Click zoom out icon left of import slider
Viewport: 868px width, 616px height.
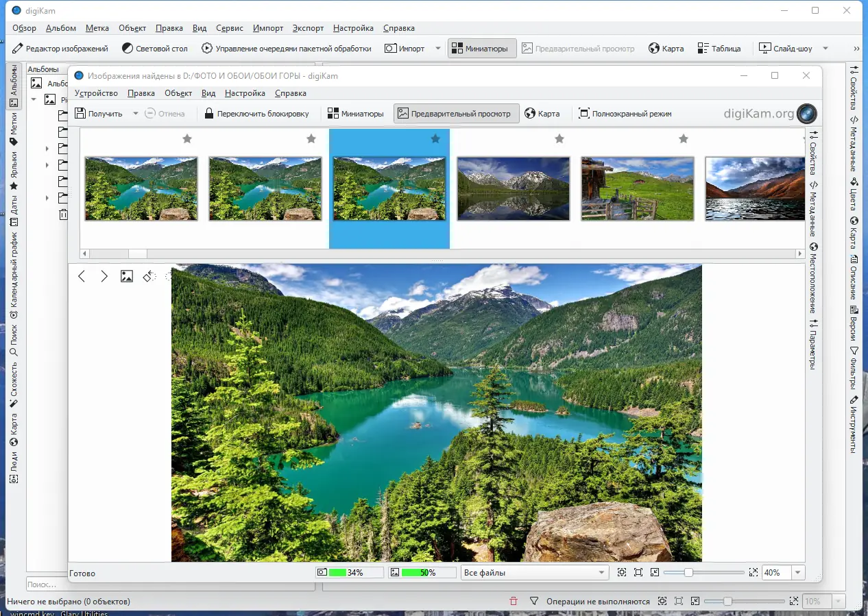pos(655,572)
